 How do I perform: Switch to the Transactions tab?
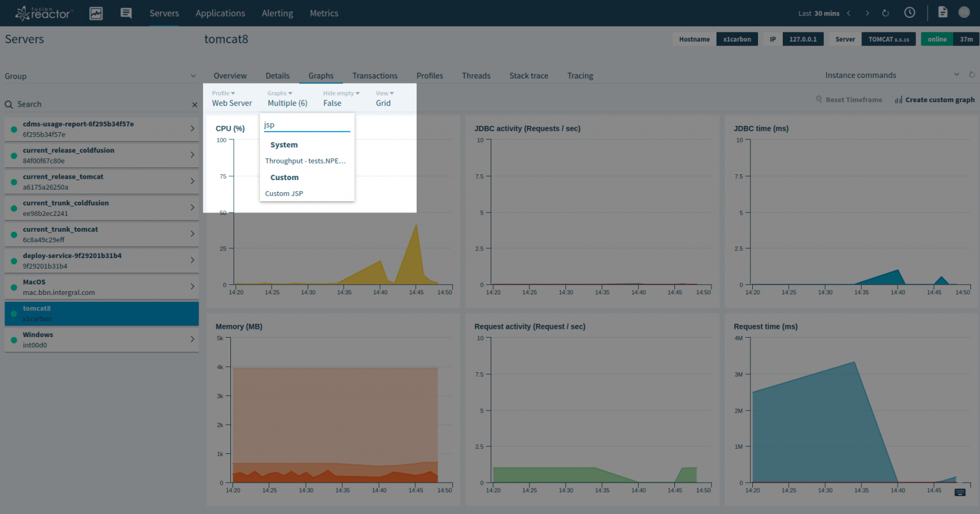coord(375,75)
